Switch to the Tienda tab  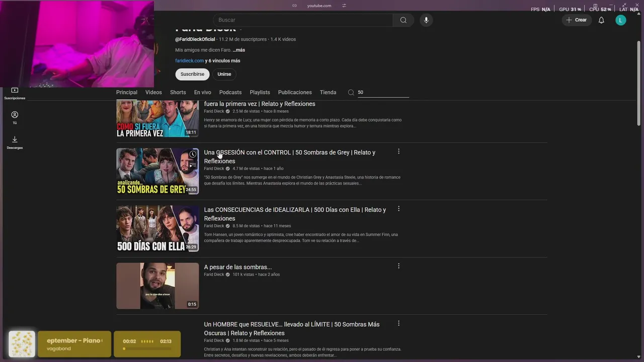pyautogui.click(x=328, y=93)
